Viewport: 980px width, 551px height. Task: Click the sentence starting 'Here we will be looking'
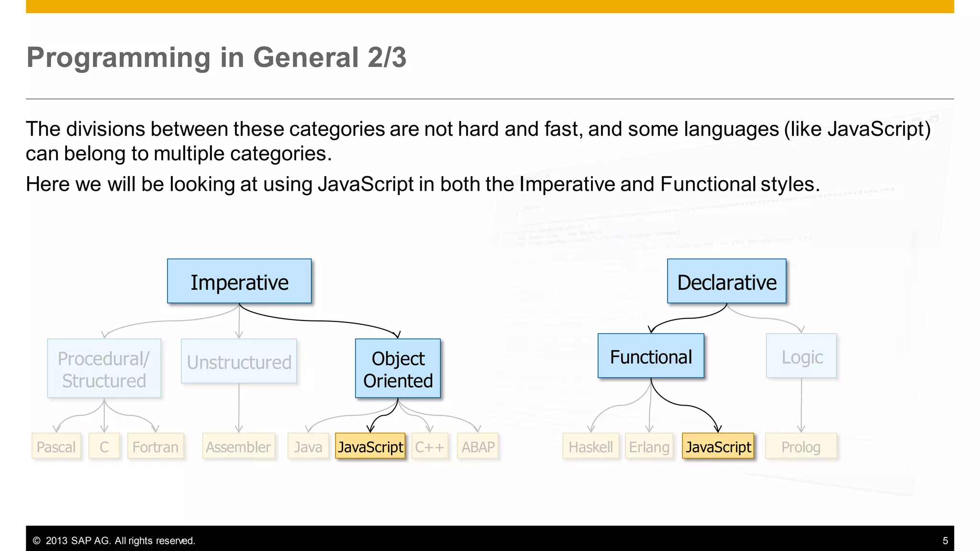423,184
